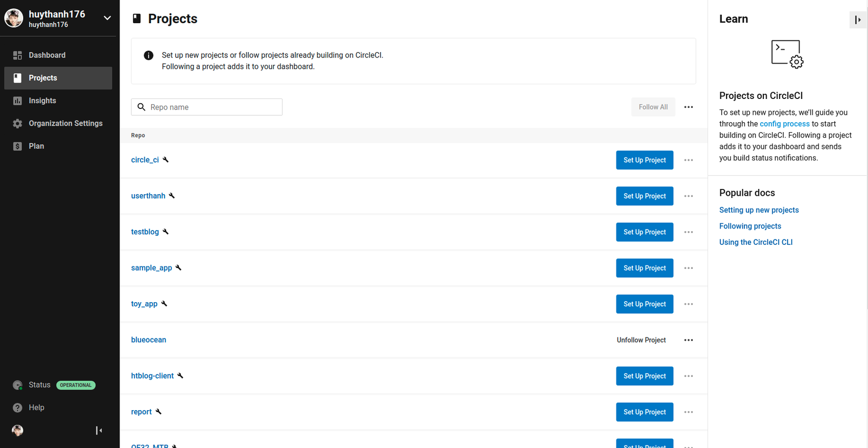Click the Plan dollar icon
The width and height of the screenshot is (868, 448).
17,146
